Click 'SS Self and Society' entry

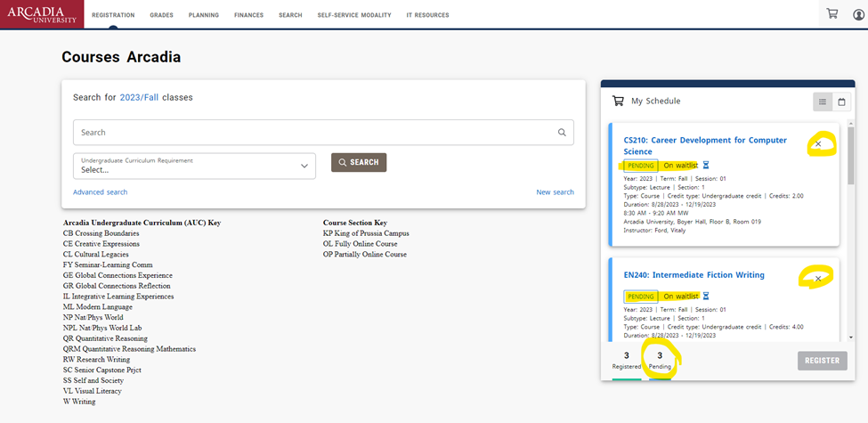click(93, 380)
